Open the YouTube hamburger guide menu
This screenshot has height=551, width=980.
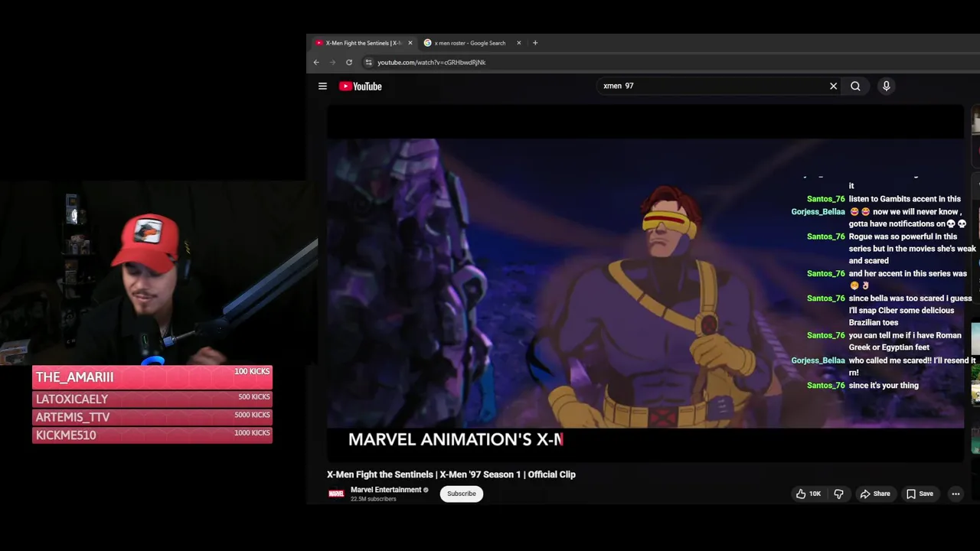coord(322,86)
